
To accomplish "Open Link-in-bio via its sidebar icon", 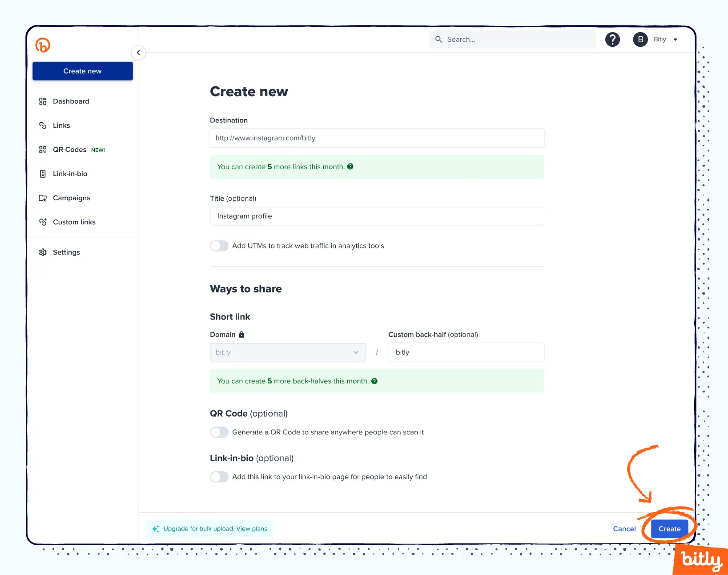I will tap(43, 174).
